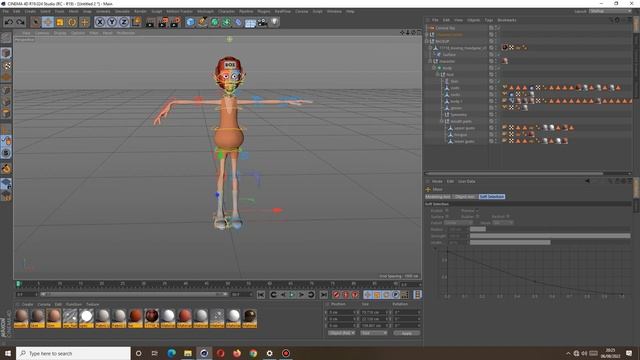Click the blue Cube primitive icon
The height and width of the screenshot is (360, 640).
(x=190, y=22)
